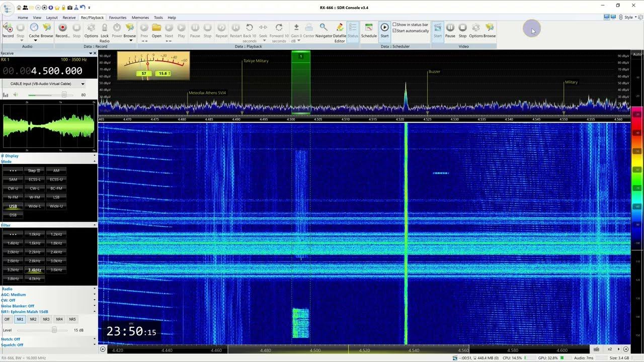
Task: Expand the Noise Blanker: Off section
Action: pyautogui.click(x=95, y=306)
